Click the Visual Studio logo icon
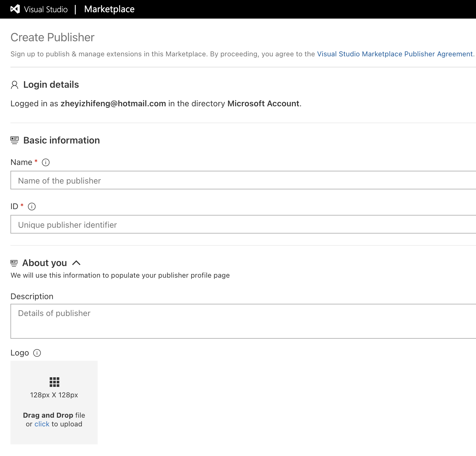The width and height of the screenshot is (476, 456). click(15, 9)
